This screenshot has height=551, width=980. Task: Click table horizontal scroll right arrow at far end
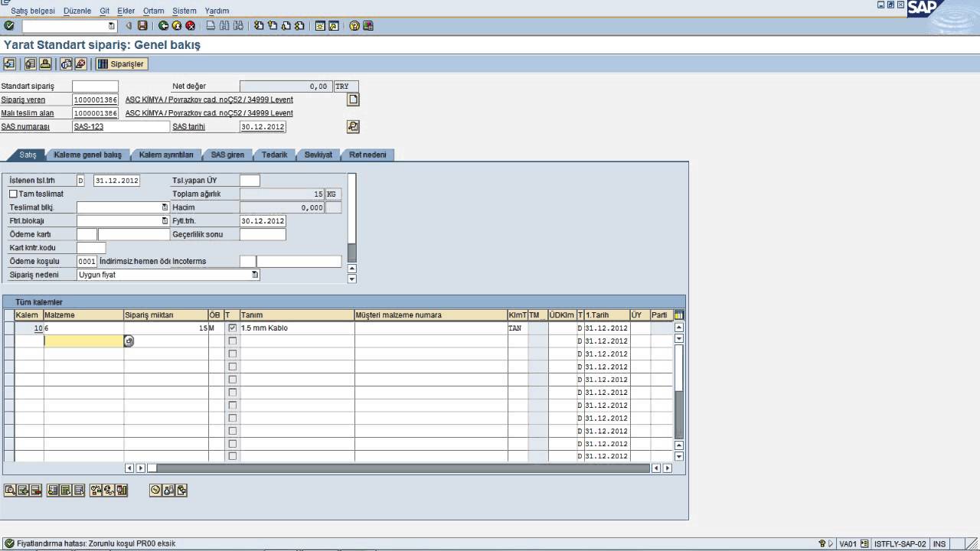coord(668,468)
